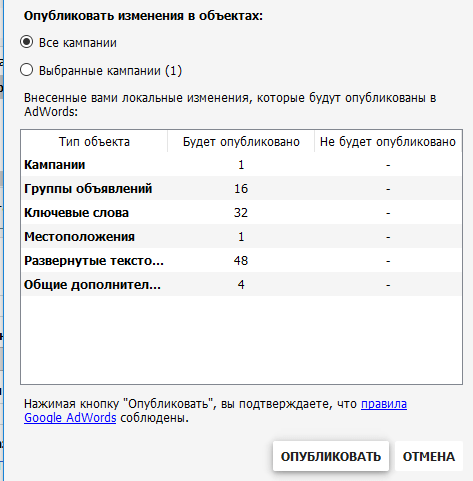
Task: Open the 'Google AdWords' link
Action: 70,418
